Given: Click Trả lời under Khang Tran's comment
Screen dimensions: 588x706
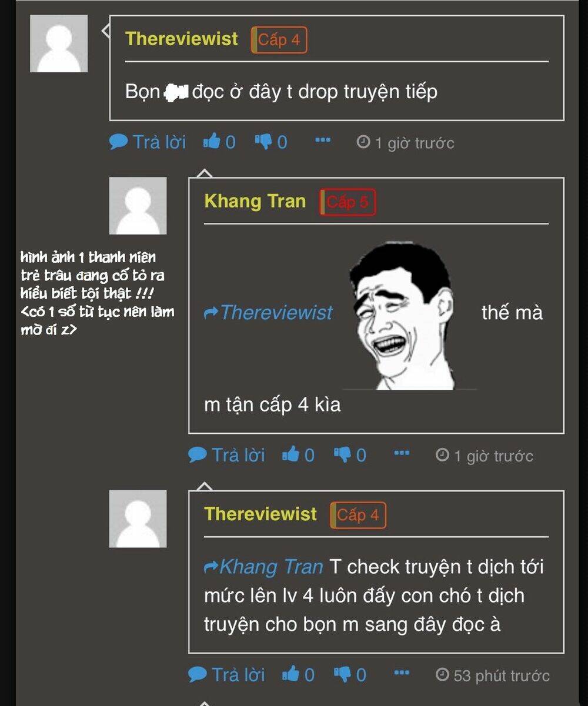Looking at the screenshot, I should click(226, 454).
